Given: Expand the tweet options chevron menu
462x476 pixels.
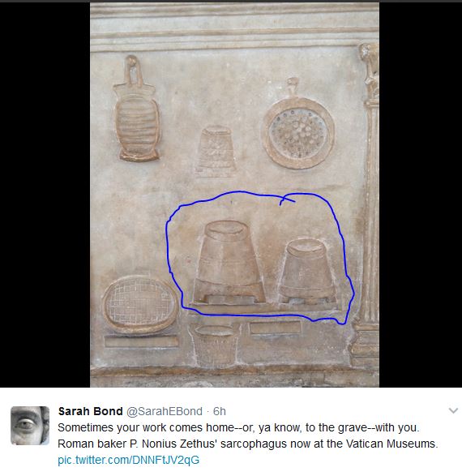Looking at the screenshot, I should [453, 411].
